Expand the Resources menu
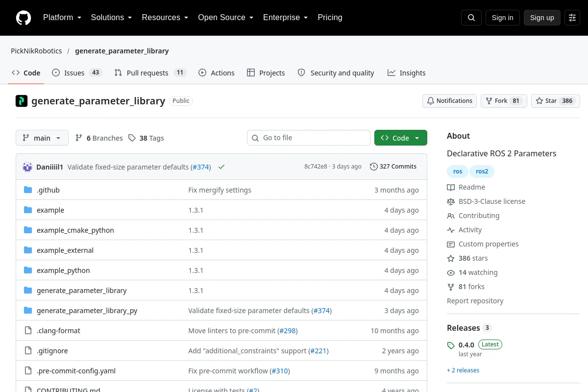 (165, 18)
